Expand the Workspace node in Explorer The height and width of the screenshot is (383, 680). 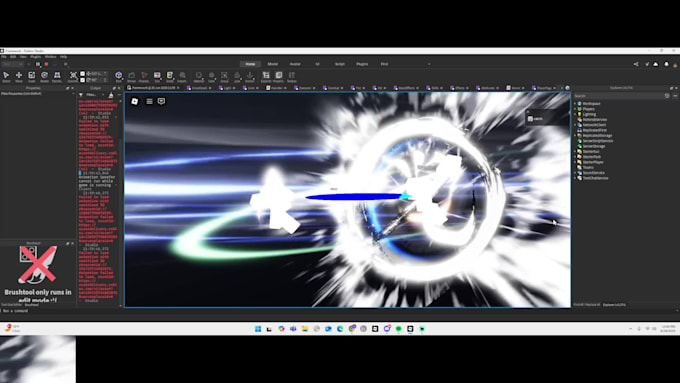575,104
